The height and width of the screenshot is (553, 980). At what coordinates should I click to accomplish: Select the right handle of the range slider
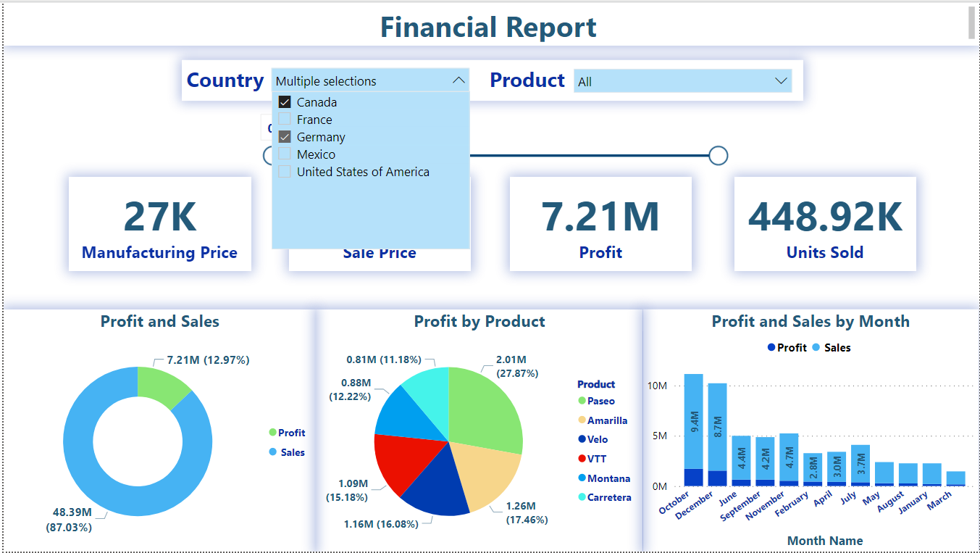click(x=718, y=155)
